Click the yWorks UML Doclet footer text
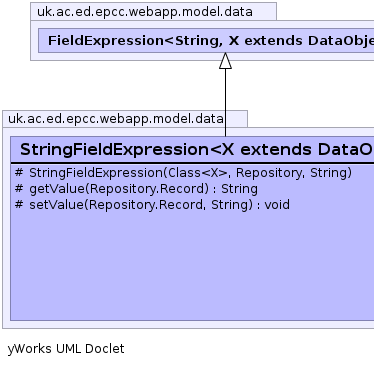374x366 pixels. pos(66,349)
